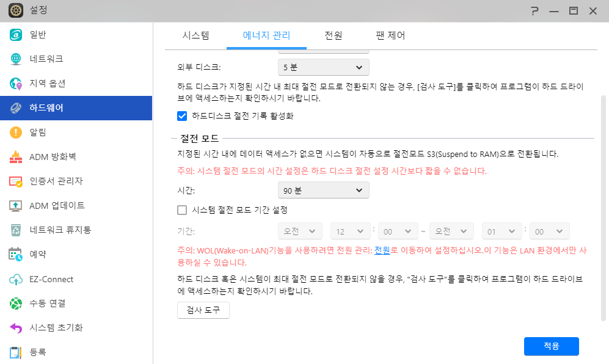The width and height of the screenshot is (609, 364).
Task: Open the 지역 옵션 globe-pin icon
Action: (15, 84)
